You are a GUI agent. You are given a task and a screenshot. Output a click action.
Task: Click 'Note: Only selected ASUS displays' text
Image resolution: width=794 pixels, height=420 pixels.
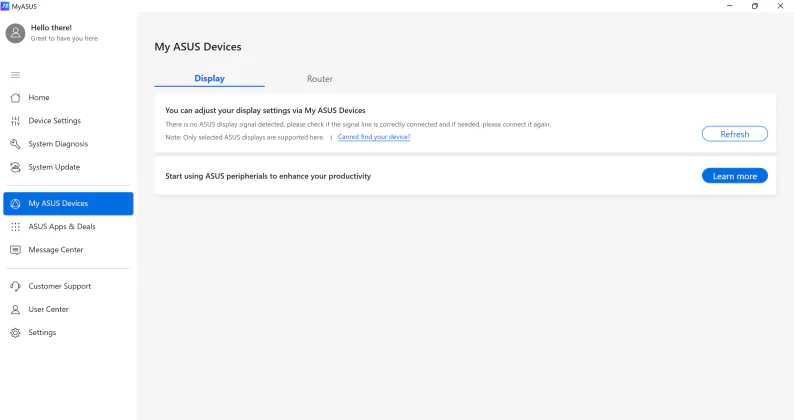[245, 137]
